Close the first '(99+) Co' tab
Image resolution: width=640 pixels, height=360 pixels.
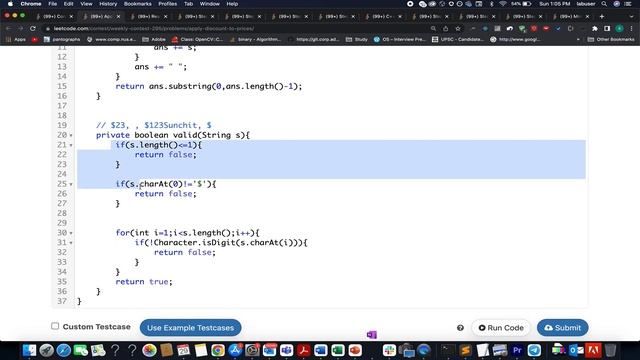[71, 16]
